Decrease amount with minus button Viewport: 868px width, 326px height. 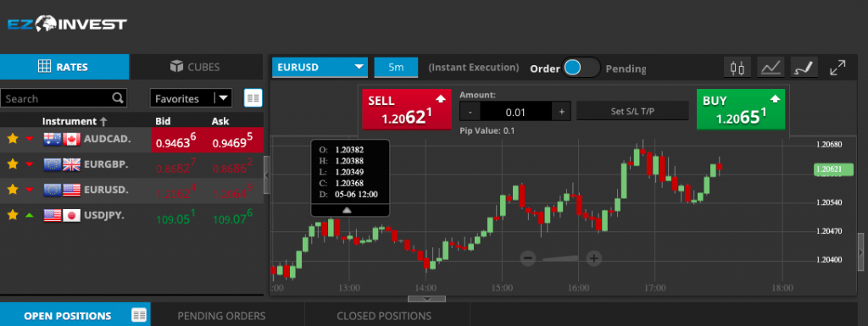pyautogui.click(x=470, y=112)
